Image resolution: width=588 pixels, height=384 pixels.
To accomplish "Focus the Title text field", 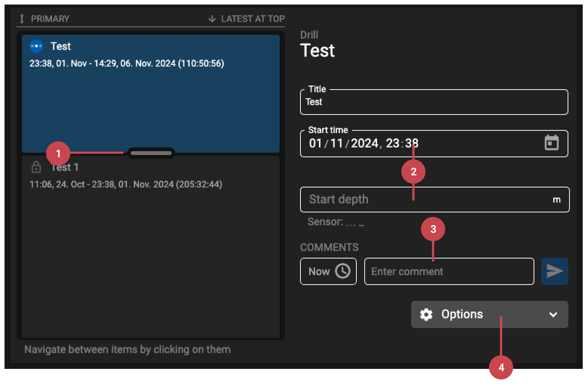I will point(433,102).
